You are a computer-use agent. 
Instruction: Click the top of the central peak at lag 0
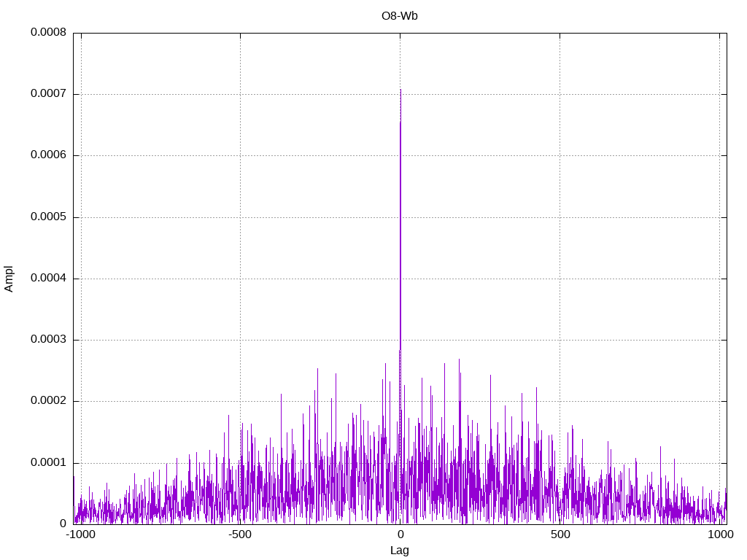coord(400,90)
